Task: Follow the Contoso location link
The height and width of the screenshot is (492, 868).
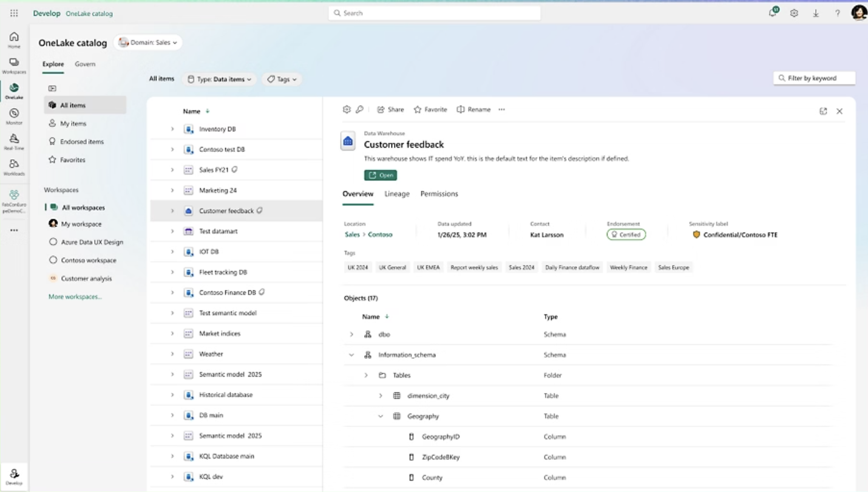Action: pos(380,234)
